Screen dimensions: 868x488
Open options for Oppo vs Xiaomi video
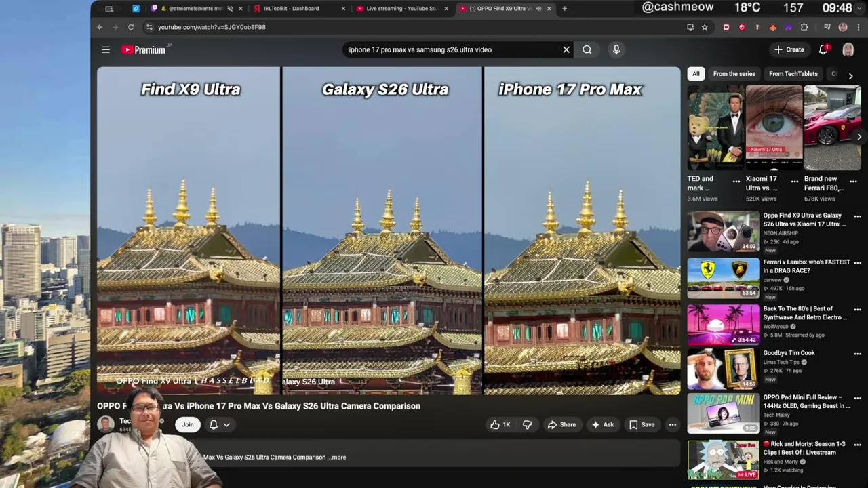pyautogui.click(x=857, y=217)
